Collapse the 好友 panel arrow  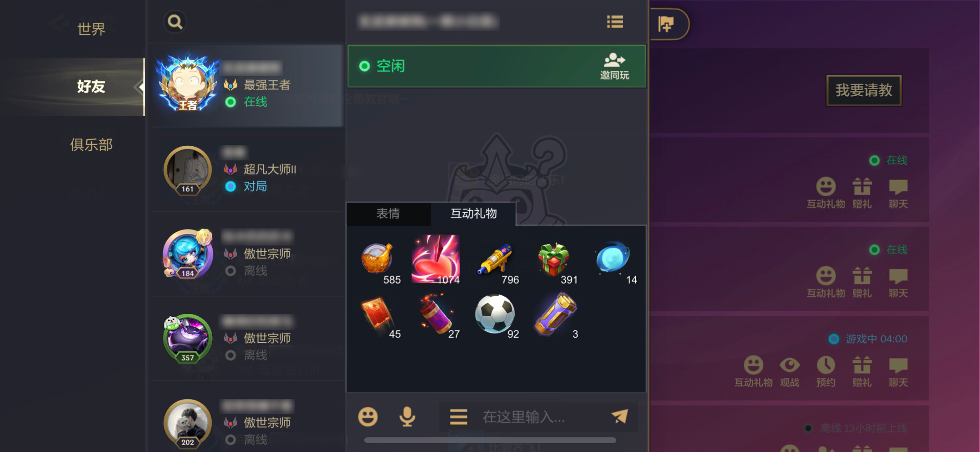click(x=140, y=87)
